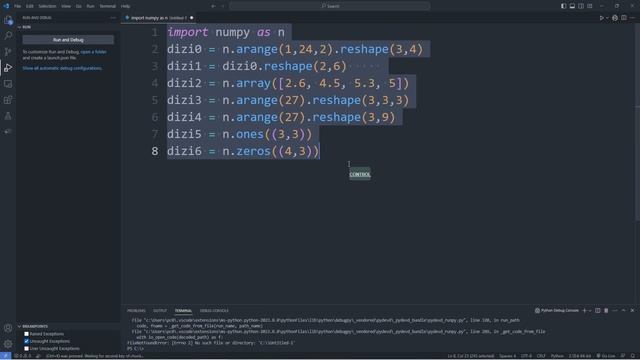Select the TERMINAL panel tab
The width and height of the screenshot is (640, 360).
click(183, 311)
